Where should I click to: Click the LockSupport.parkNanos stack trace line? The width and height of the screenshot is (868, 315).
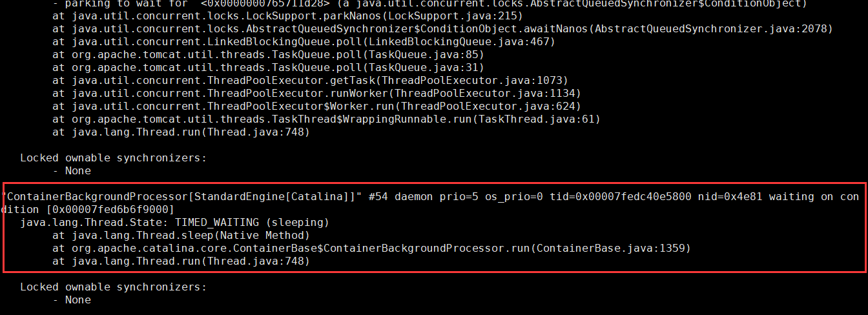click(287, 16)
